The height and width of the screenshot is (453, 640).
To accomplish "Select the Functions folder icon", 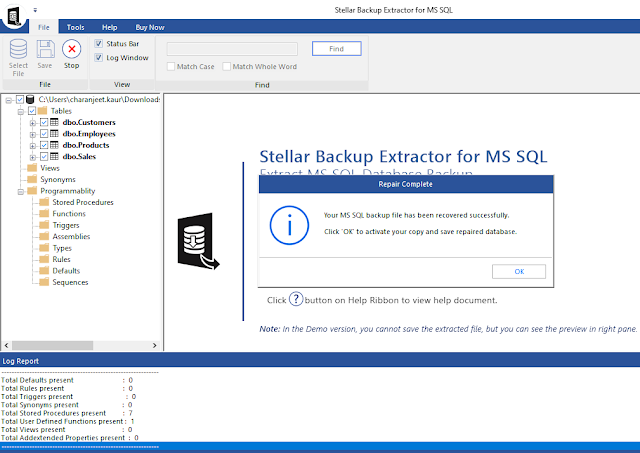I will [44, 213].
